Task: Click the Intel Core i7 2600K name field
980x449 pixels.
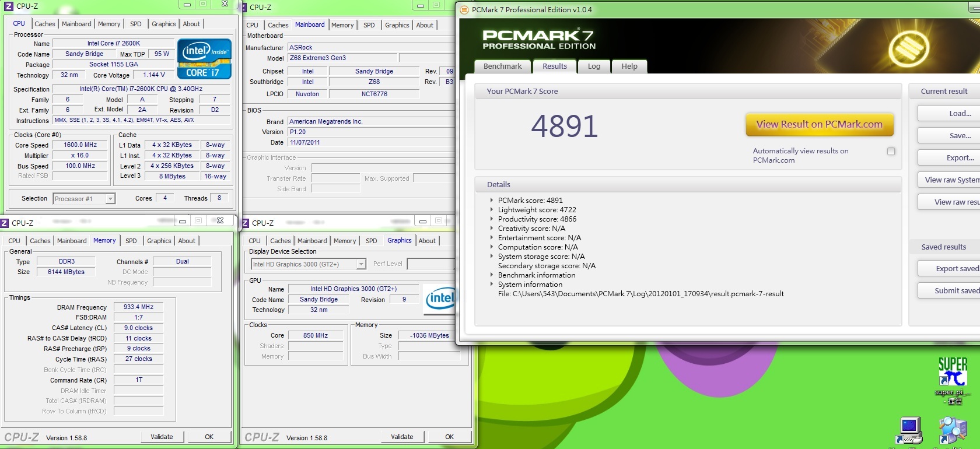Action: coord(114,43)
